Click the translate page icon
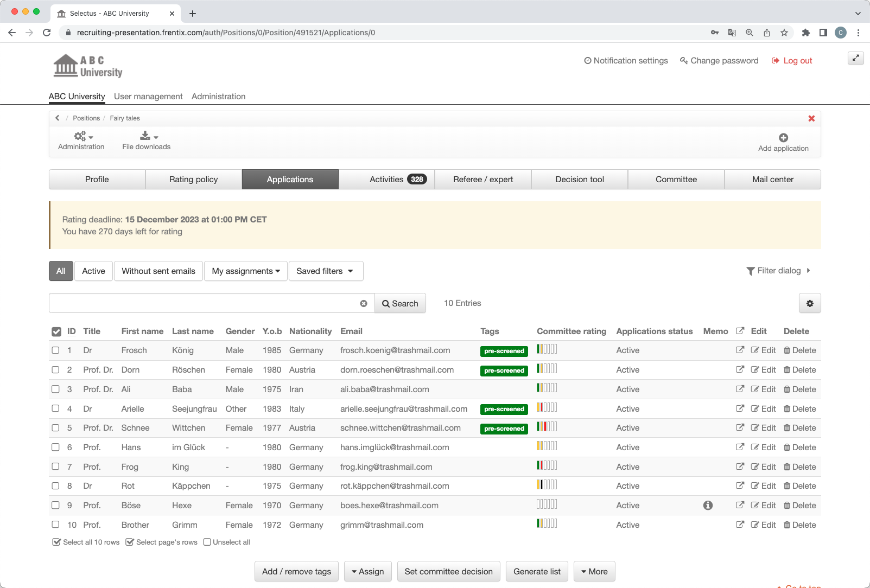This screenshot has height=588, width=870. pos(732,33)
